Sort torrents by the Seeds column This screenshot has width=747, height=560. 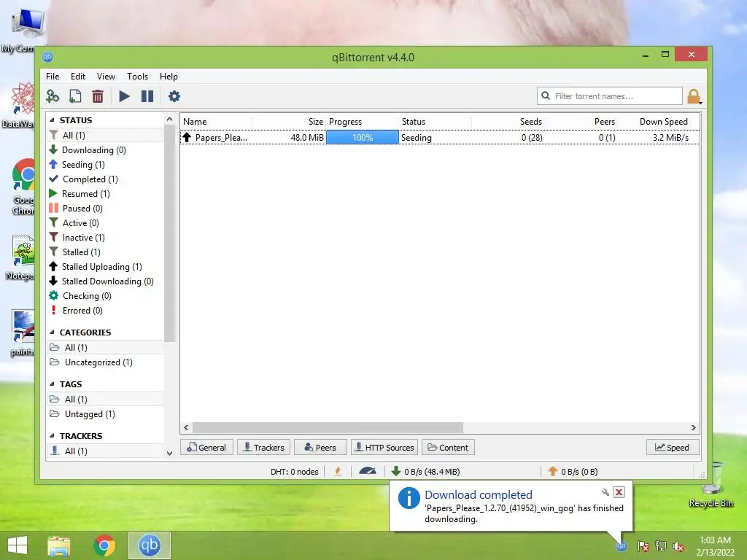point(508,122)
